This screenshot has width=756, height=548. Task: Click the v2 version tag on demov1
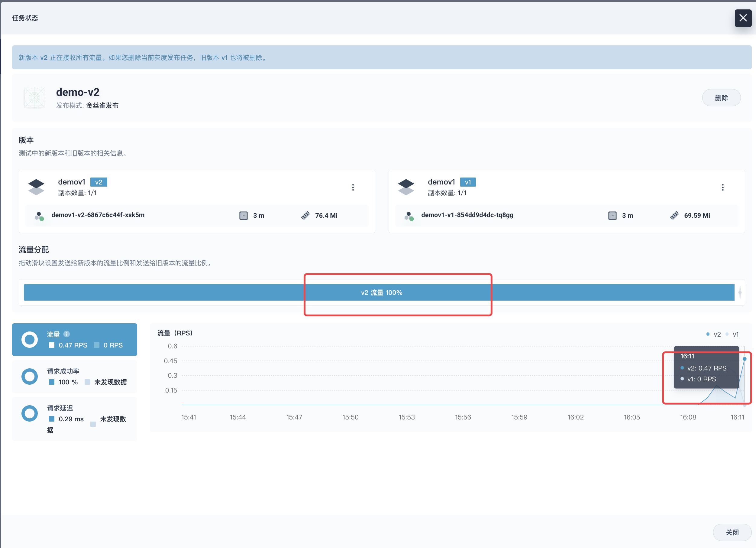pyautogui.click(x=99, y=182)
